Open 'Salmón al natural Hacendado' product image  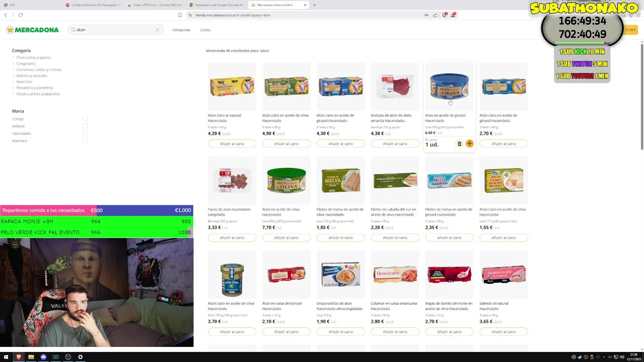coord(504,275)
